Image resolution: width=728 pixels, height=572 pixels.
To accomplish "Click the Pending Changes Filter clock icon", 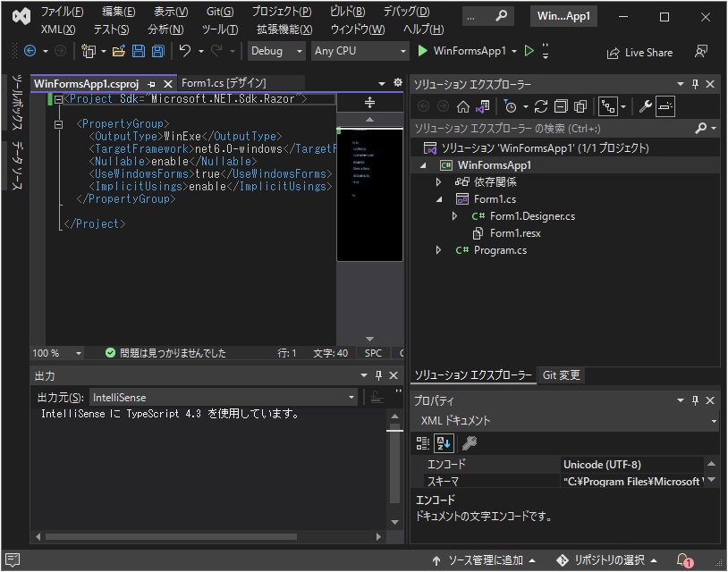I will click(510, 106).
